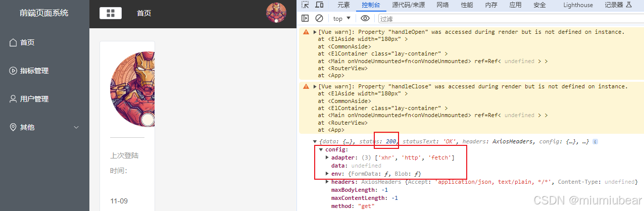The height and width of the screenshot is (211, 644).
Task: Click the 前端页面系统 sidebar title
Action: 44,13
